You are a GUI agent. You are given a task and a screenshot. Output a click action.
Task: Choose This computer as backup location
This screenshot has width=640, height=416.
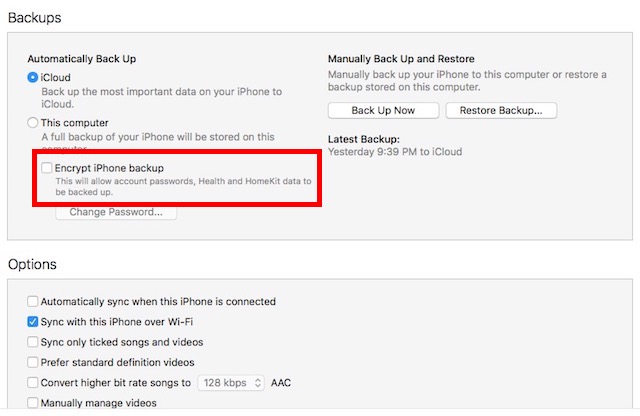pyautogui.click(x=33, y=122)
